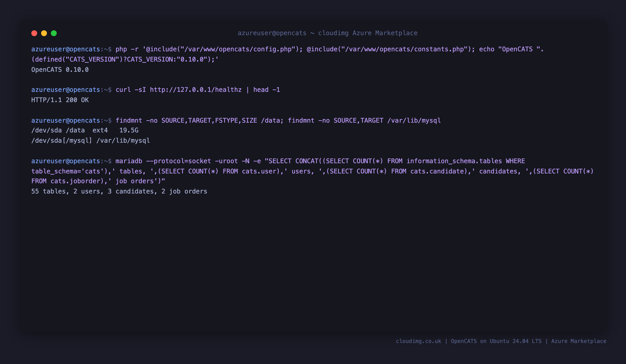Click the curl healthz command line
The image size is (626, 364).
(156, 90)
